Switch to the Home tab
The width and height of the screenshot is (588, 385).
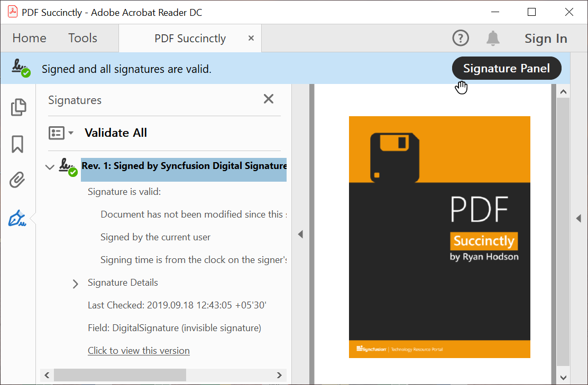coord(29,37)
